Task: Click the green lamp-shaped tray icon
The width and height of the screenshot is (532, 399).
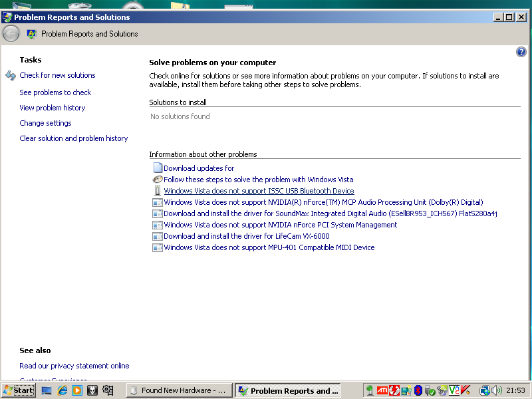Action: (370, 391)
